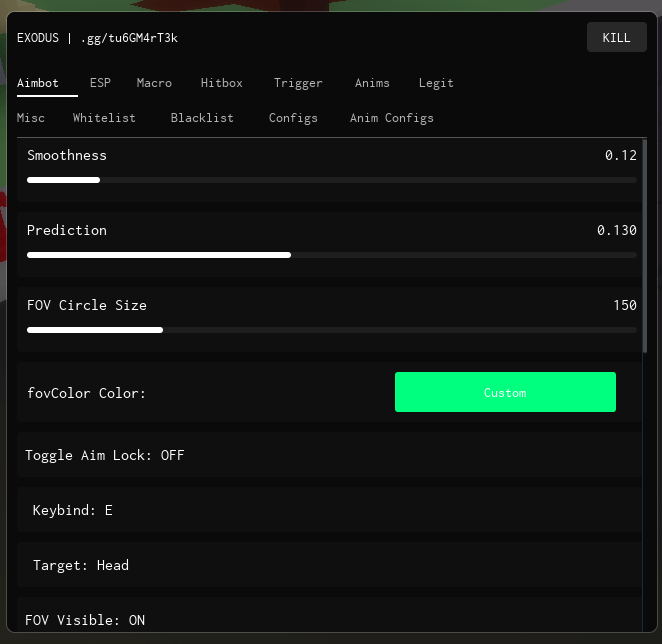Viewport: 662px width, 644px height.
Task: Click the KILL button
Action: (616, 37)
